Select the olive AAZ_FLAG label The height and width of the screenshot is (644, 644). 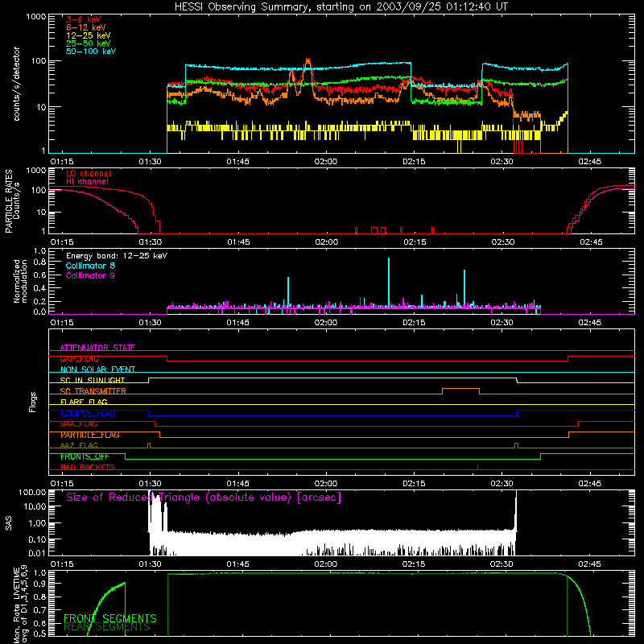(x=79, y=445)
